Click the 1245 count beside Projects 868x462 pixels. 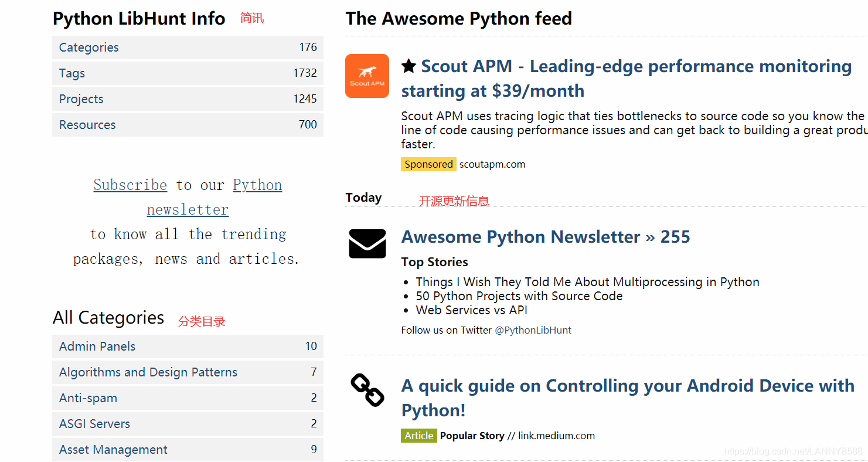305,99
